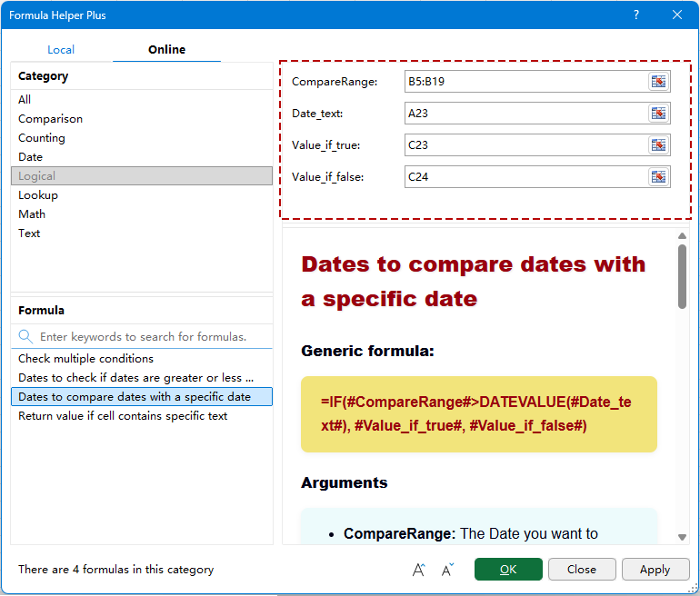Select the Logical category
The width and height of the screenshot is (700, 596).
pyautogui.click(x=142, y=175)
